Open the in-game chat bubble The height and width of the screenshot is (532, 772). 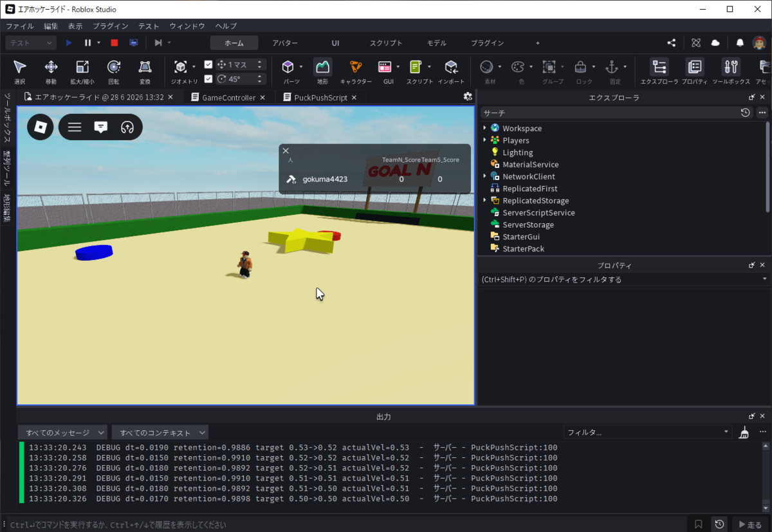coord(101,127)
